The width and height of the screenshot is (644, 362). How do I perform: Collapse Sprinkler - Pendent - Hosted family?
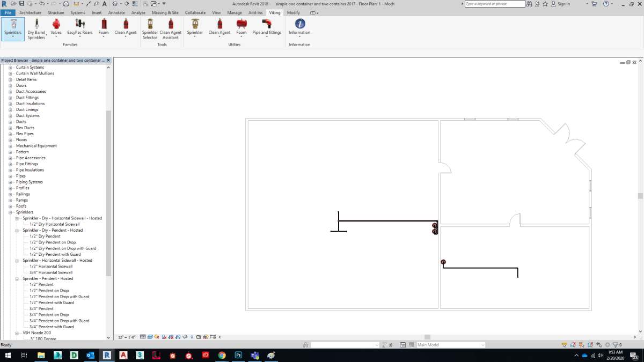tap(17, 279)
